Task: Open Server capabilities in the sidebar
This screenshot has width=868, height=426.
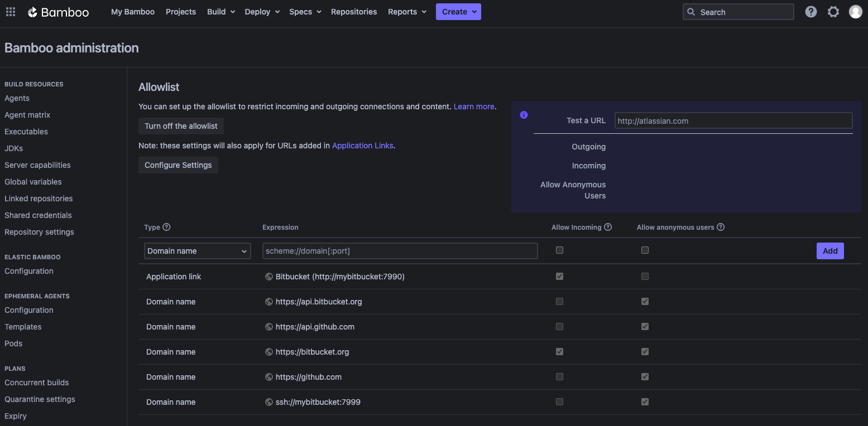Action: click(37, 165)
